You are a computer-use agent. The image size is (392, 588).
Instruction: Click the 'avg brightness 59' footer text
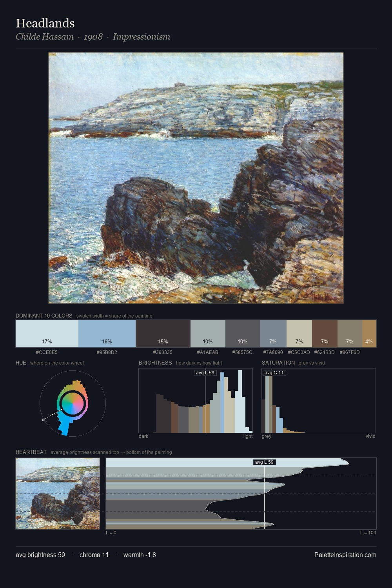click(x=40, y=555)
